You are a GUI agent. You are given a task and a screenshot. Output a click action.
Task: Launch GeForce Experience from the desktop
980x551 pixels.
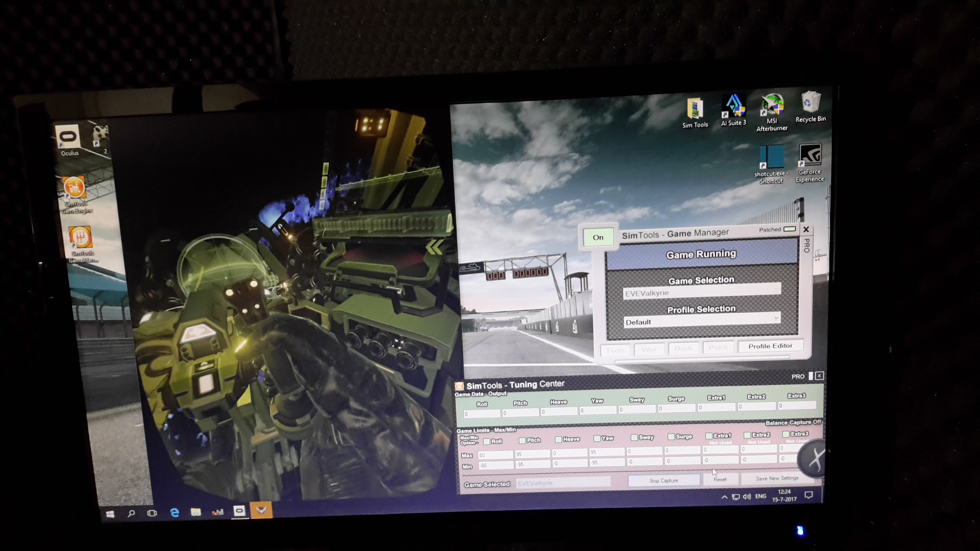[810, 163]
